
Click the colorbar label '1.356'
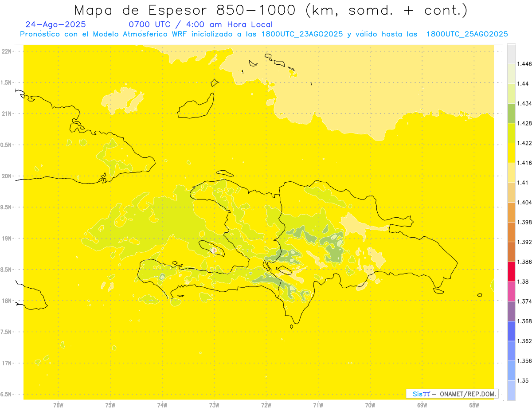click(524, 361)
